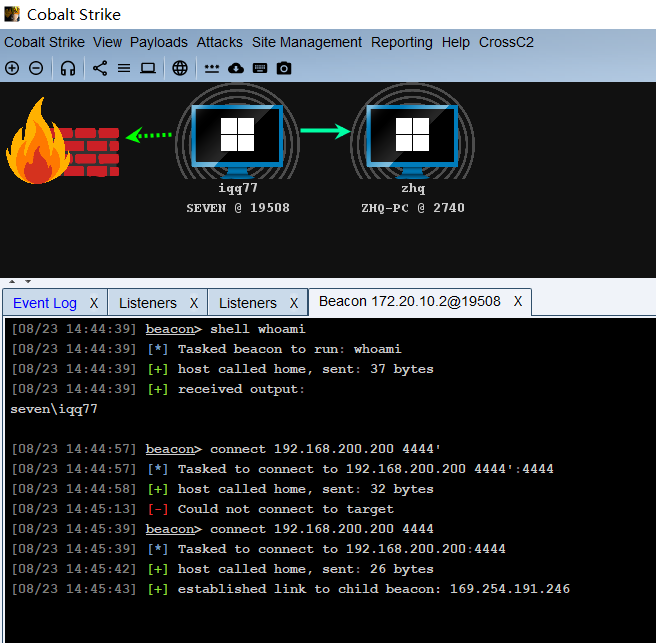Open the Payloads menu
Image resolution: width=656 pixels, height=643 pixels.
point(159,42)
